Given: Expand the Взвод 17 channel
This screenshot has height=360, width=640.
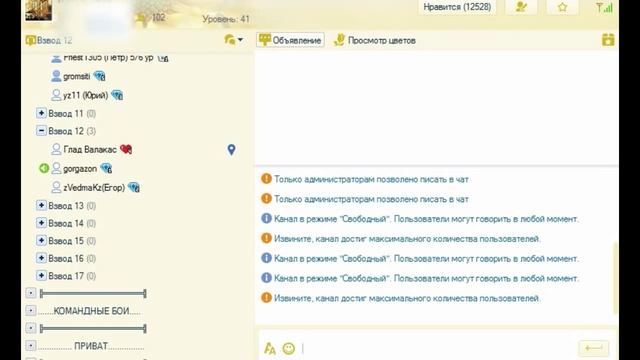Looking at the screenshot, I should coord(41,275).
